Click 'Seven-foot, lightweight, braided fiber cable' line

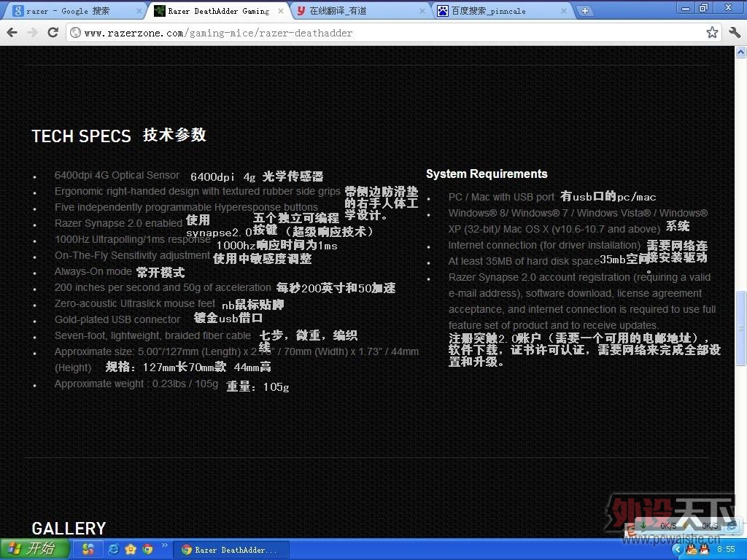(x=152, y=335)
